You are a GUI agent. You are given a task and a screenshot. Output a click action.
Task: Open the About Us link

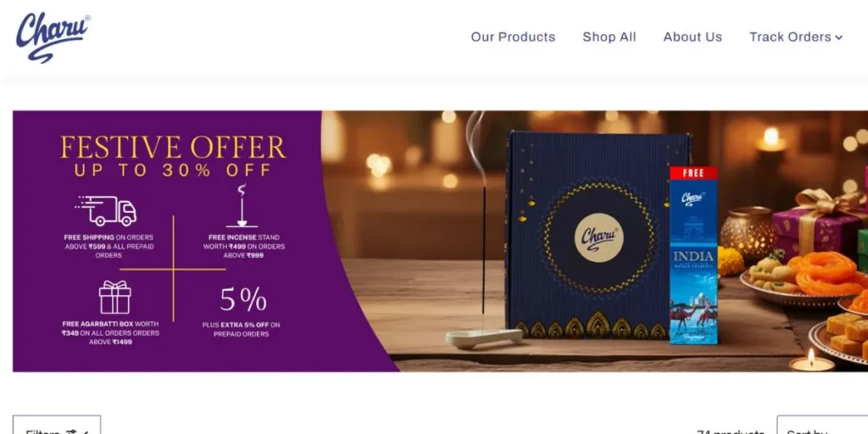coord(693,37)
